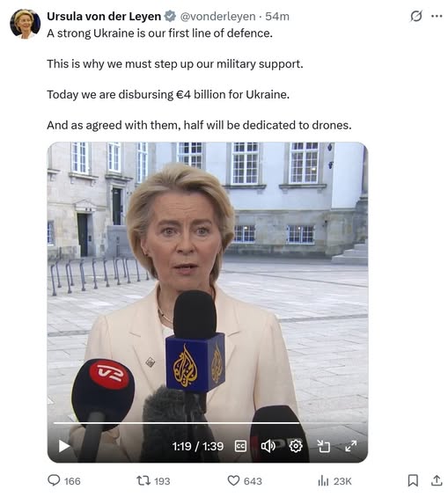
Task: Open Ursula von der Leyen's profile avatar
Action: point(25,24)
